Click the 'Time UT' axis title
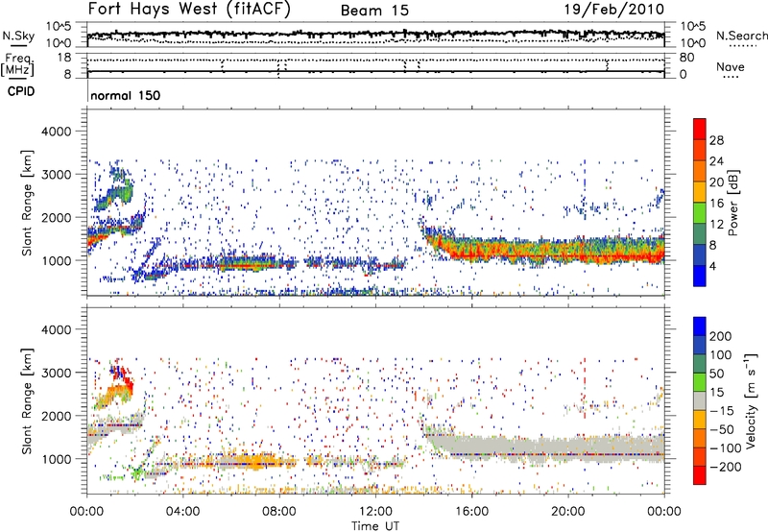This screenshot has height=532, width=768. (x=375, y=525)
